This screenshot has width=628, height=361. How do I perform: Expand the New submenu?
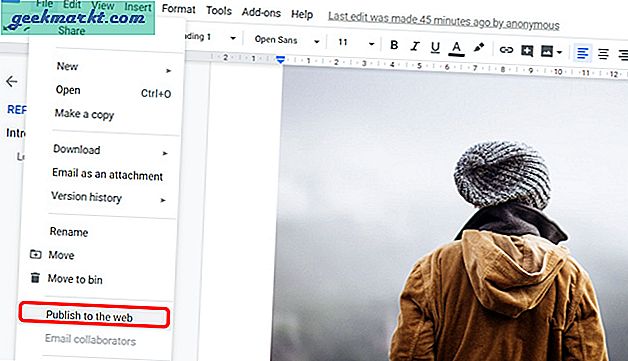(169, 71)
